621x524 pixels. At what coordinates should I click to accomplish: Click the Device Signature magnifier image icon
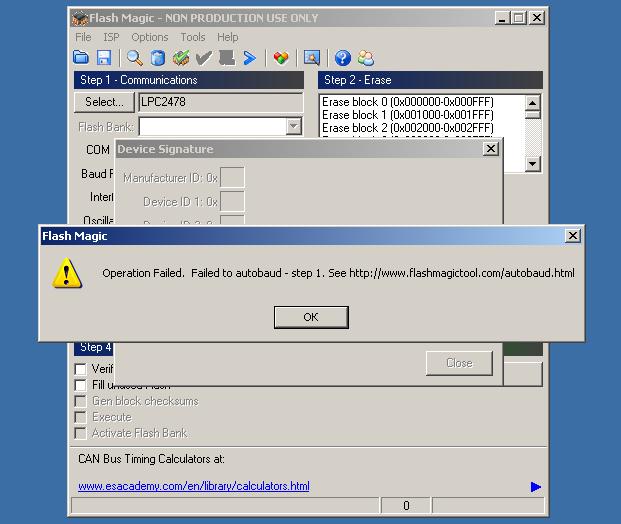[312, 58]
